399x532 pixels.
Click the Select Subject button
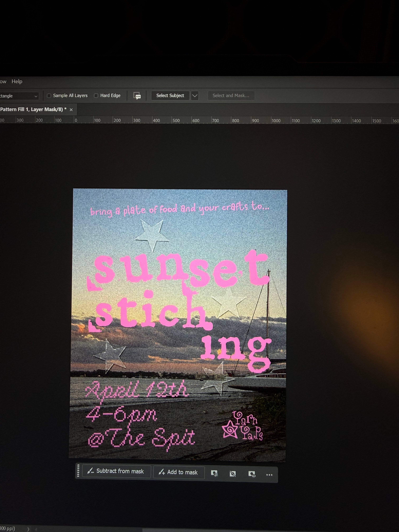point(170,96)
